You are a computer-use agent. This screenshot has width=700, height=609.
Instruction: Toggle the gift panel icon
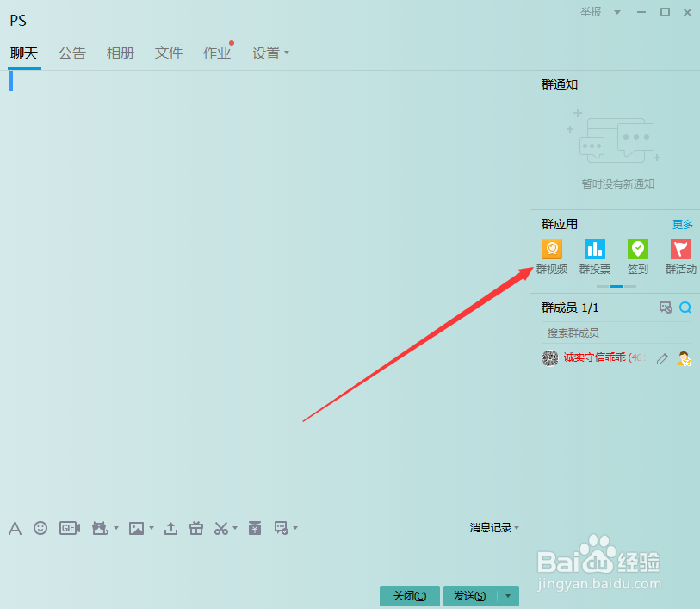tap(195, 527)
